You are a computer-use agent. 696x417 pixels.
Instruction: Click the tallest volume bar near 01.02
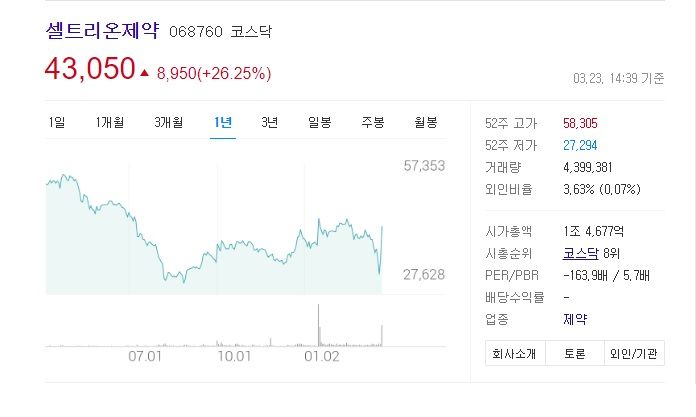319,325
